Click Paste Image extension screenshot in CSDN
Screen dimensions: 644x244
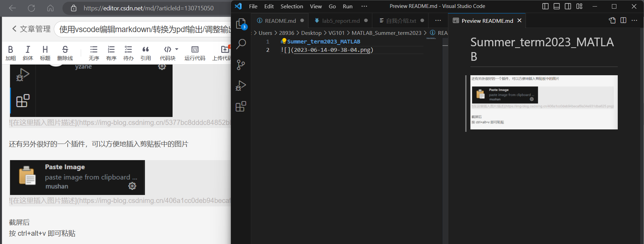tap(77, 177)
